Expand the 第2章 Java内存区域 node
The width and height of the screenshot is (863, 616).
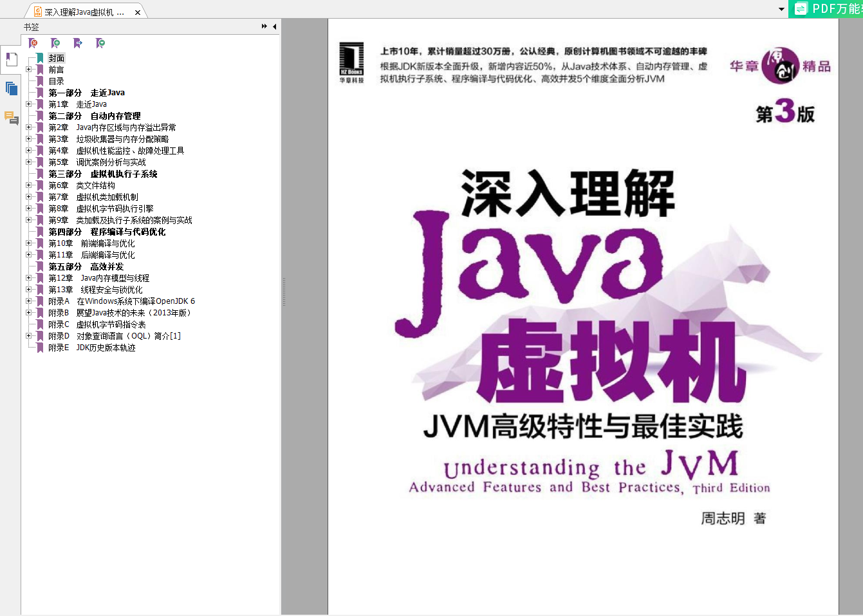28,127
